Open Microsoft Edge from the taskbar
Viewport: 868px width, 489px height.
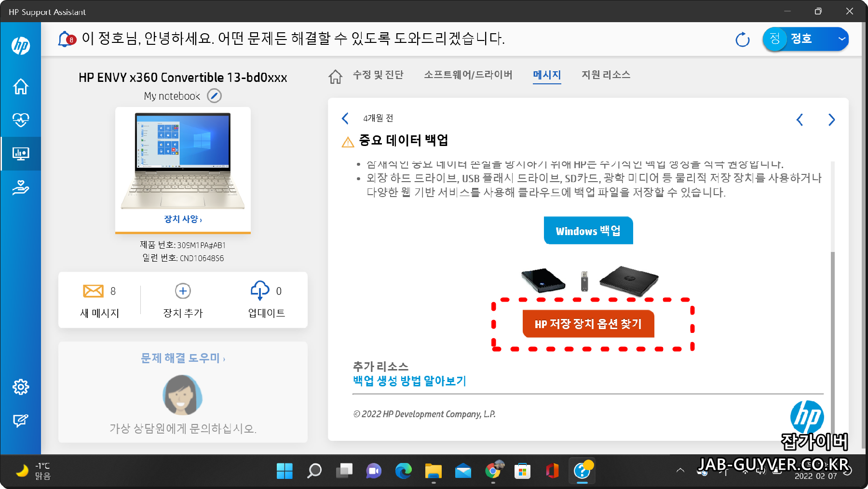pyautogui.click(x=403, y=471)
